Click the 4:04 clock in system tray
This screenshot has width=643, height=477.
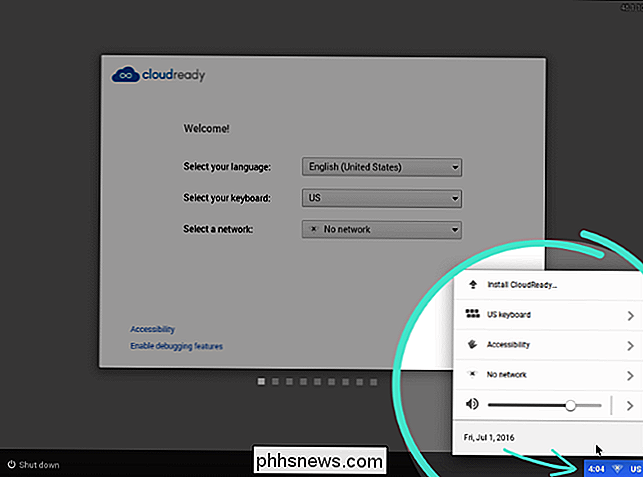[596, 469]
